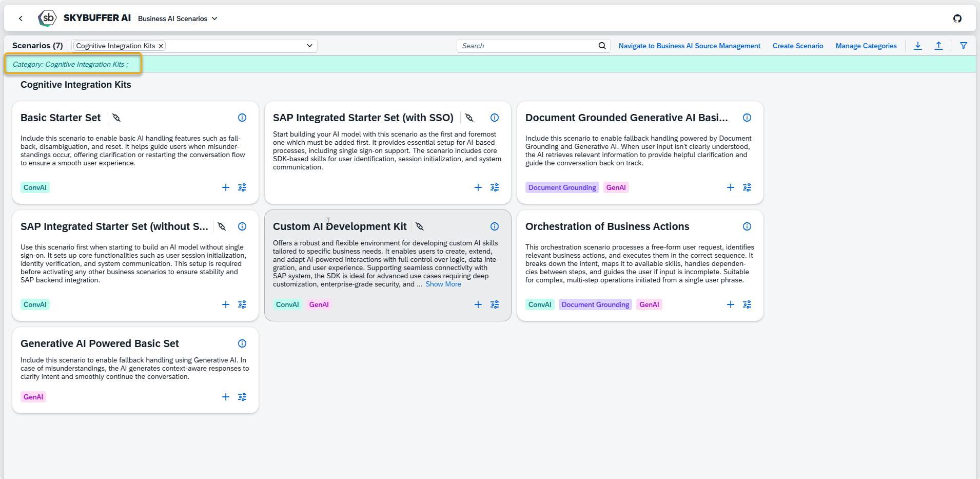Click the SKYBUFFER AI logo

pos(47,18)
